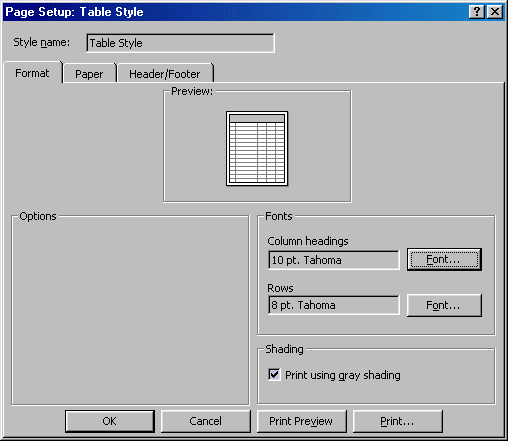Screen dimensions: 508x441
Task: Click the Print using gray shading label
Action: click(x=343, y=375)
